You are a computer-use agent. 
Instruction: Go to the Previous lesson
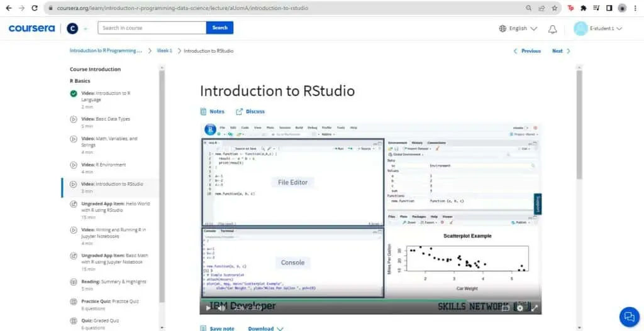pyautogui.click(x=528, y=51)
